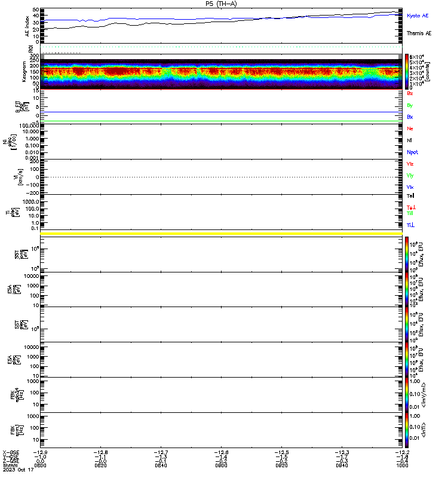Click the green dotted ROI line

tap(222, 47)
